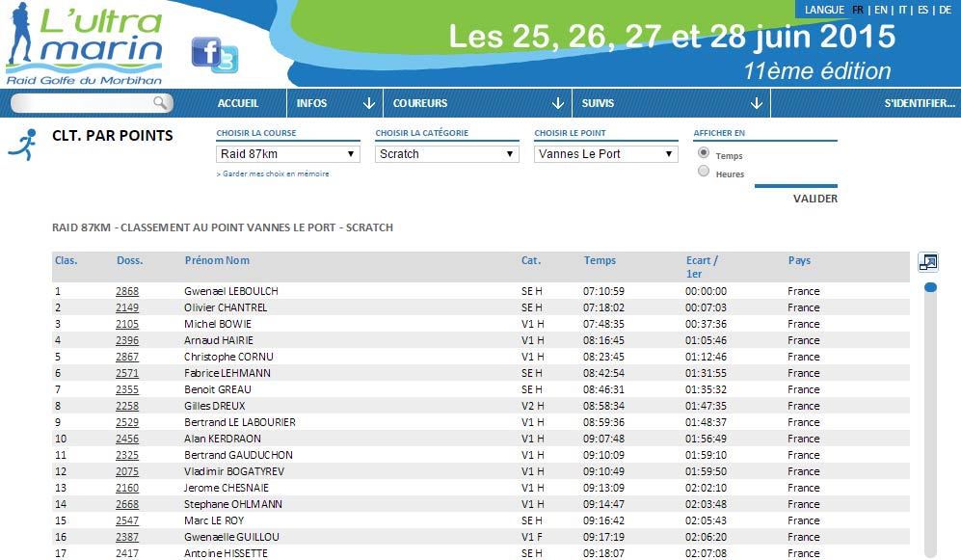The image size is (961, 560).
Task: Click the down arrow beside SUIVIS
Action: (756, 103)
